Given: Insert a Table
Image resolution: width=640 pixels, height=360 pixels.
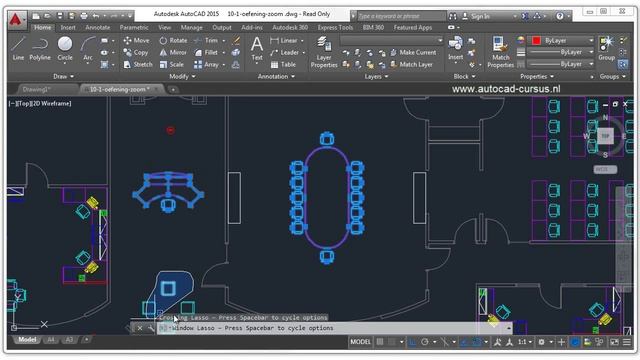Looking at the screenshot, I should pos(283,64).
